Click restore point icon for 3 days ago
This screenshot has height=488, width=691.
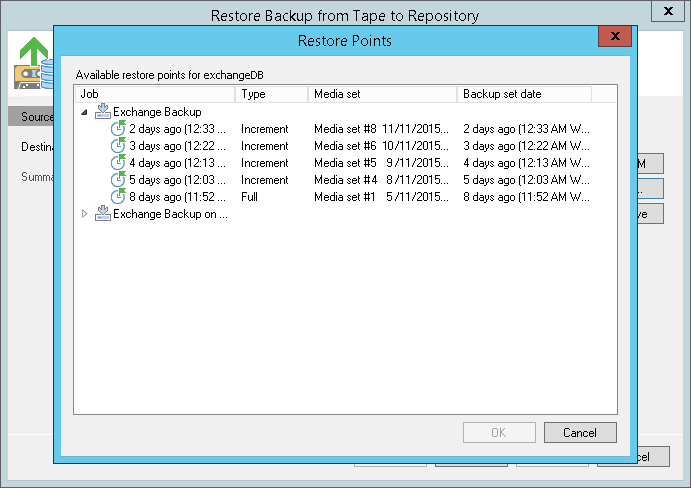coord(118,146)
